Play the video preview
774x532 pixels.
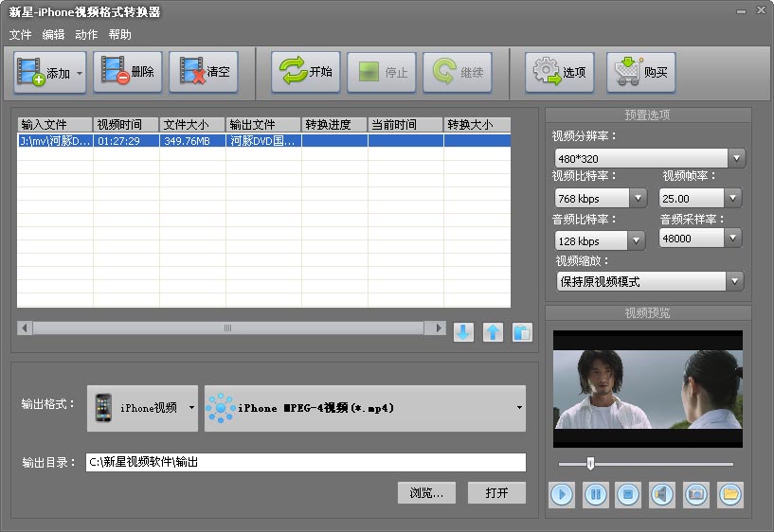point(562,493)
